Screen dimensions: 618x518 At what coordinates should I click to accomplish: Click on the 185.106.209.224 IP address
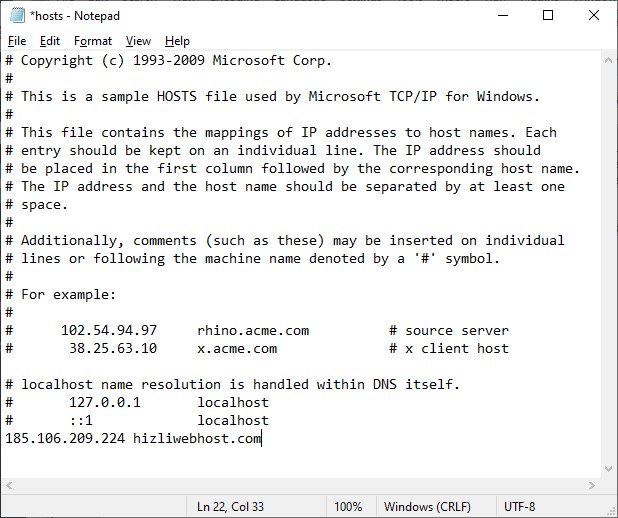(64, 439)
